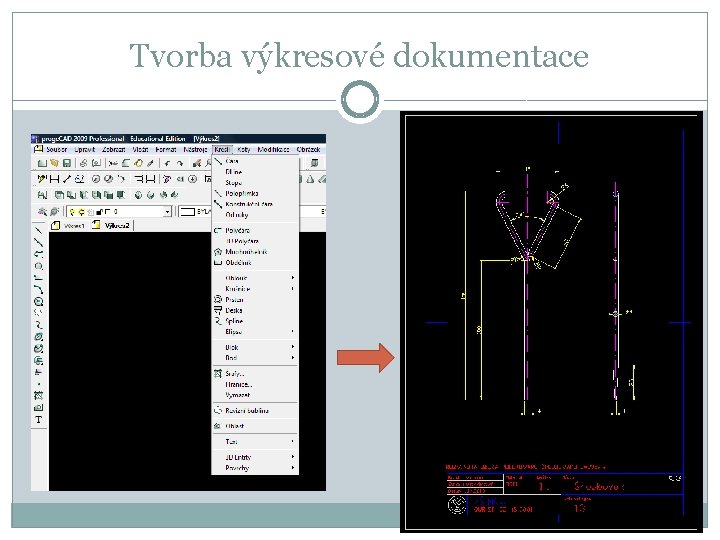The image size is (720, 540).
Task: Click the aligned dimension icon
Action: (67, 179)
